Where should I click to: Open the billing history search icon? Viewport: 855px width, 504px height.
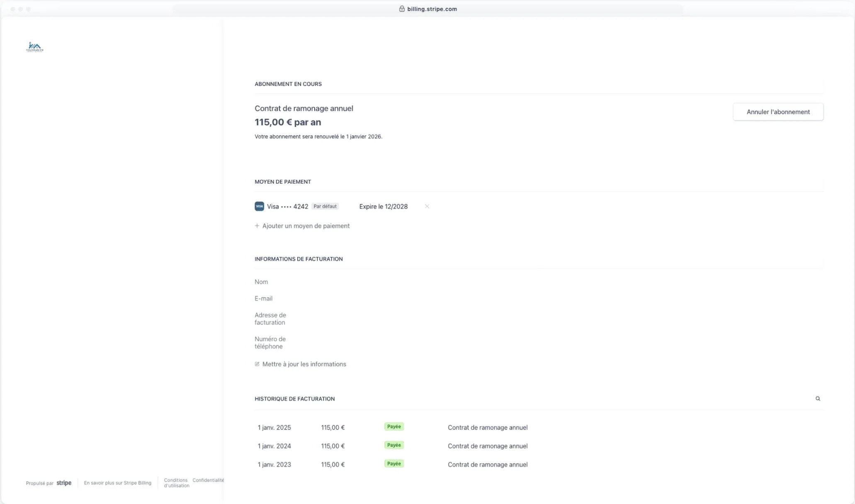tap(818, 399)
